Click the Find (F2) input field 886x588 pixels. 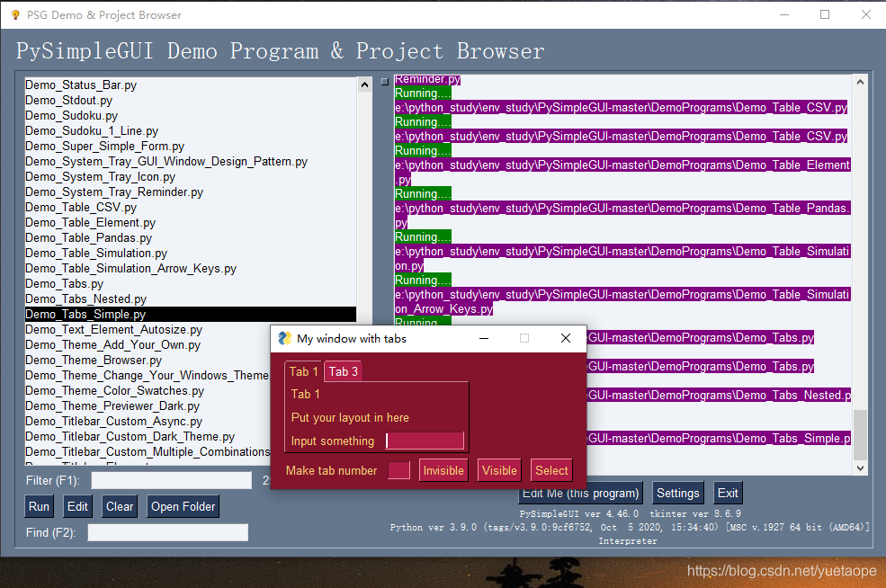[x=168, y=532]
